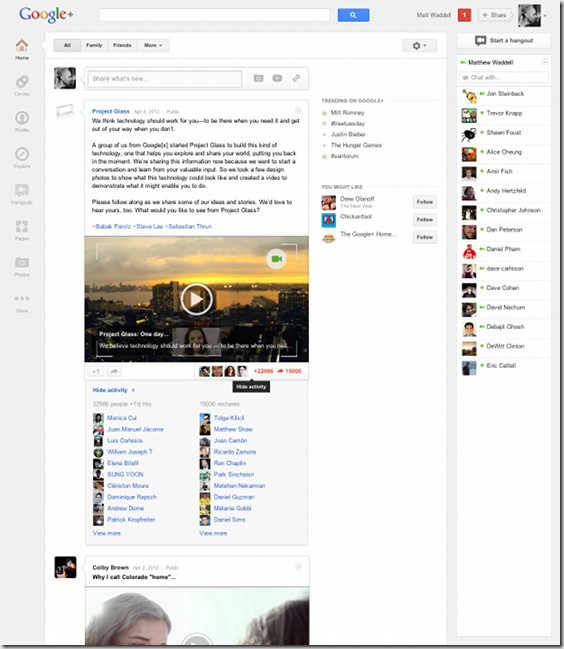Open the More dots in sidebar
The height and width of the screenshot is (649, 564).
point(22,303)
